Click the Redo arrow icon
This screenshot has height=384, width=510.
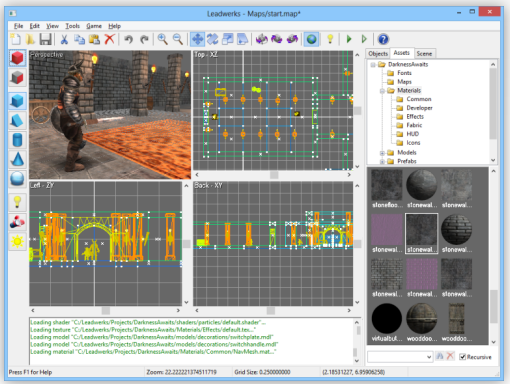pyautogui.click(x=144, y=39)
